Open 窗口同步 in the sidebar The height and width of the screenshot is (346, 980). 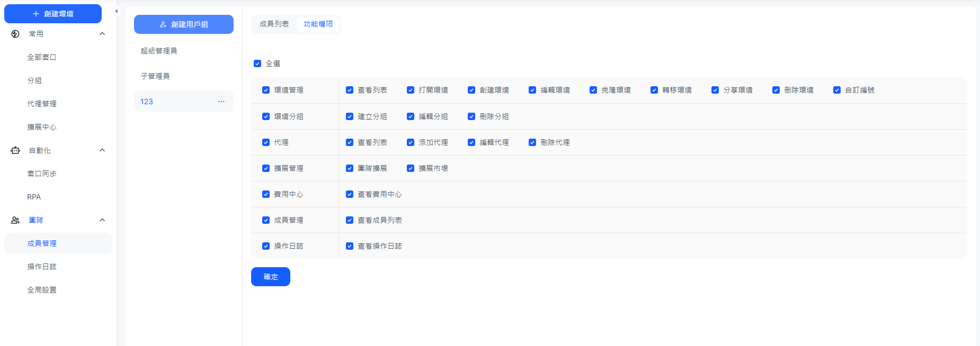pos(42,174)
